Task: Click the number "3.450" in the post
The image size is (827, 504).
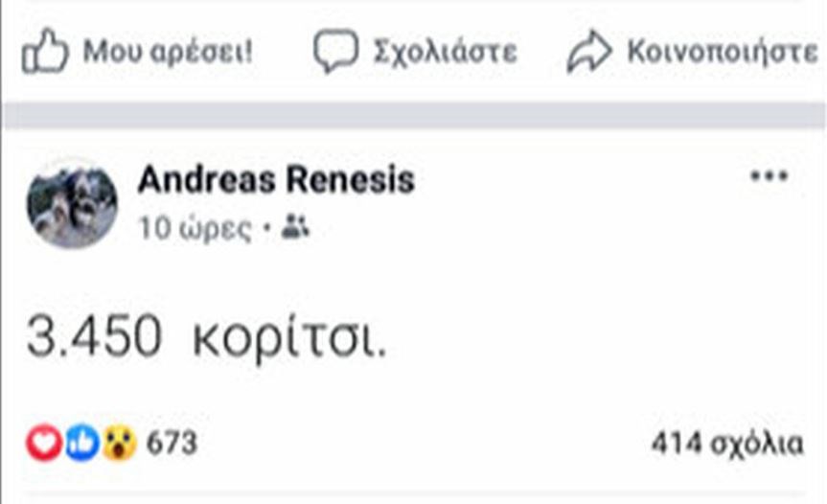Action: tap(94, 340)
